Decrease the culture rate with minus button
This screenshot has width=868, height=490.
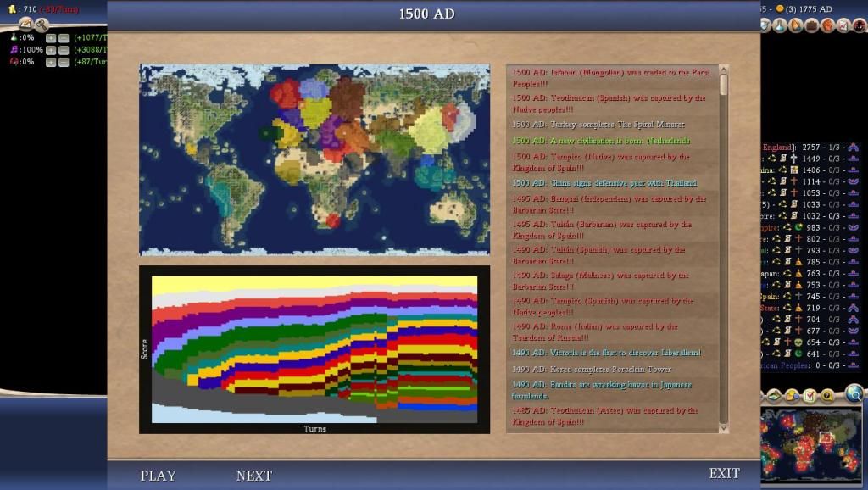(x=64, y=50)
